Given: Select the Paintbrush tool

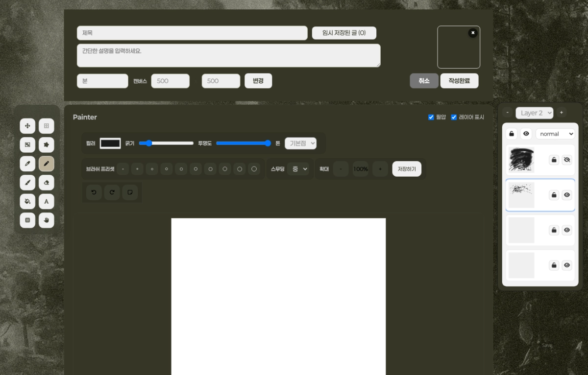Looking at the screenshot, I should pos(27,183).
